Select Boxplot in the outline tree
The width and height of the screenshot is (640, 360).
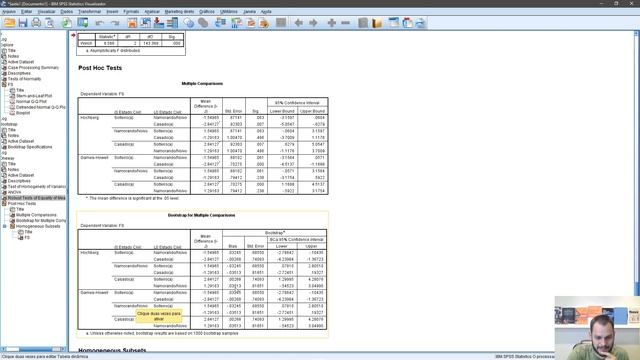[23, 113]
